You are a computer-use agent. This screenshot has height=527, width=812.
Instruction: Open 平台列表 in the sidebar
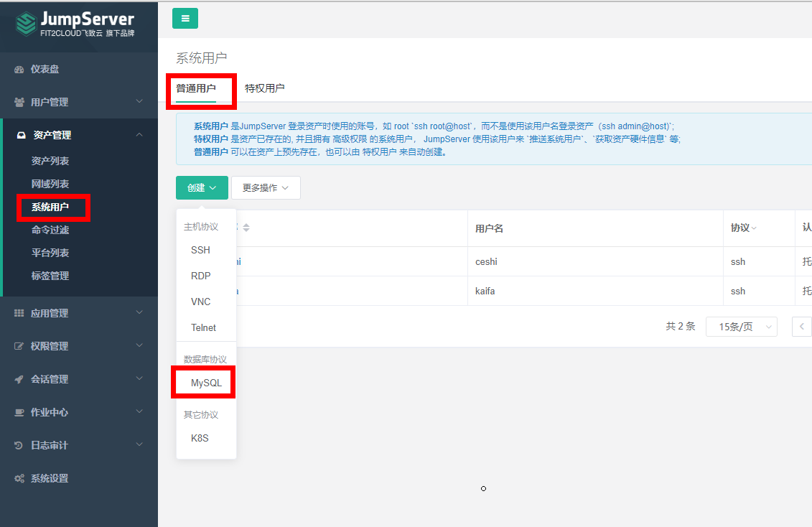pyautogui.click(x=50, y=253)
